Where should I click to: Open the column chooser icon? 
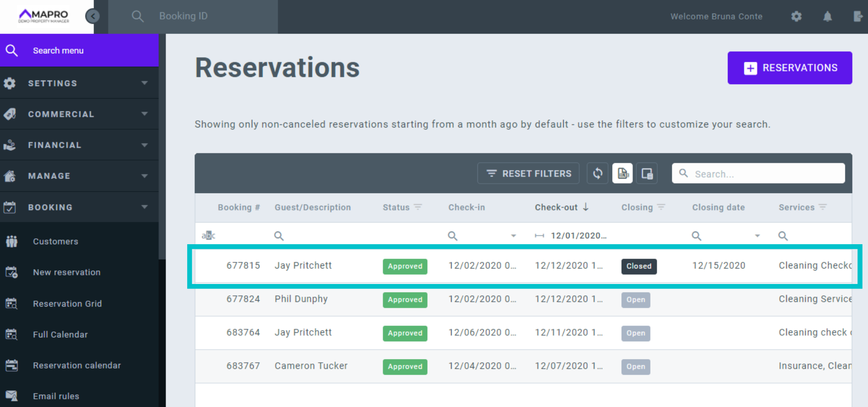(x=647, y=174)
